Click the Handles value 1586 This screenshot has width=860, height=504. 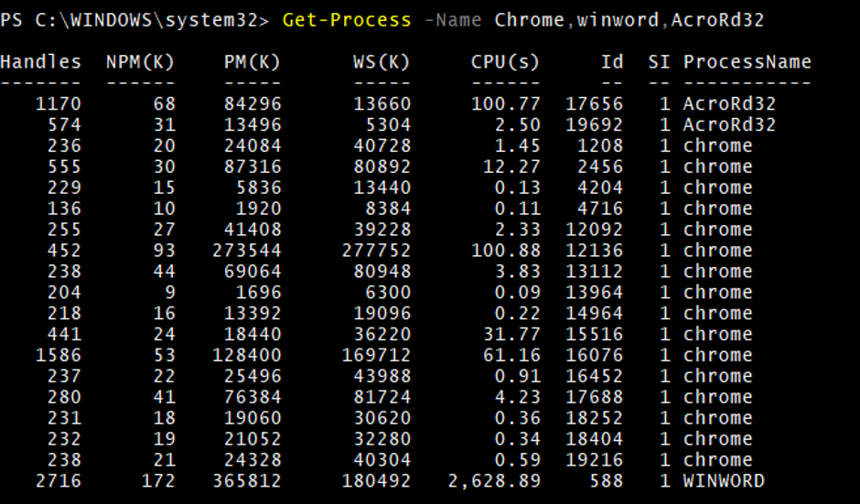click(x=59, y=356)
